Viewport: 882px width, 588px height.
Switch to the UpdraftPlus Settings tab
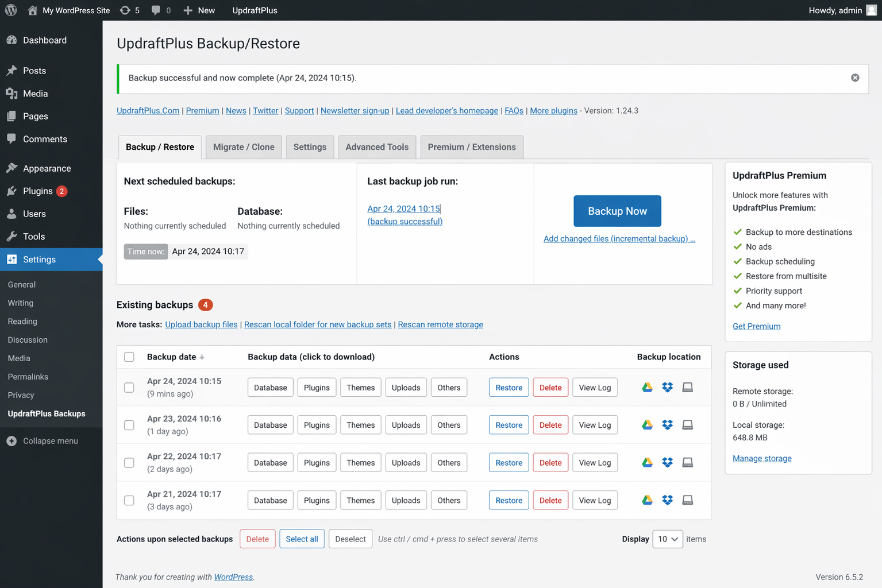[310, 147]
